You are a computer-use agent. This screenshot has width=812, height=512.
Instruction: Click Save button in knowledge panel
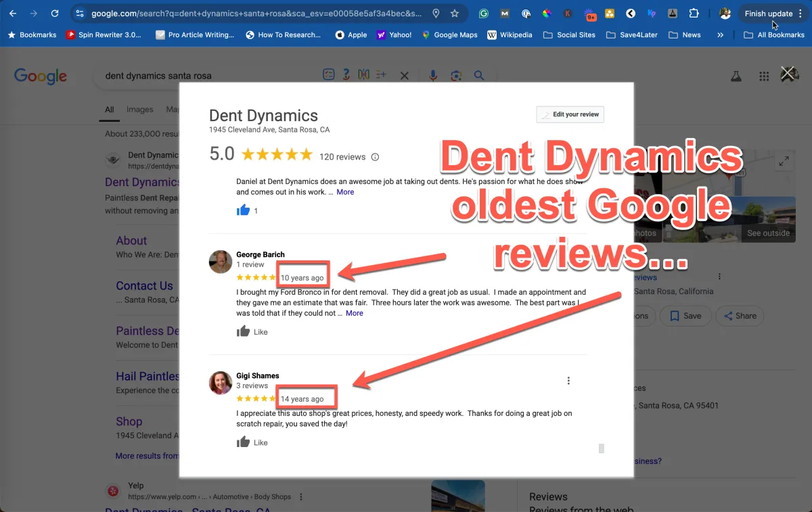click(x=685, y=316)
